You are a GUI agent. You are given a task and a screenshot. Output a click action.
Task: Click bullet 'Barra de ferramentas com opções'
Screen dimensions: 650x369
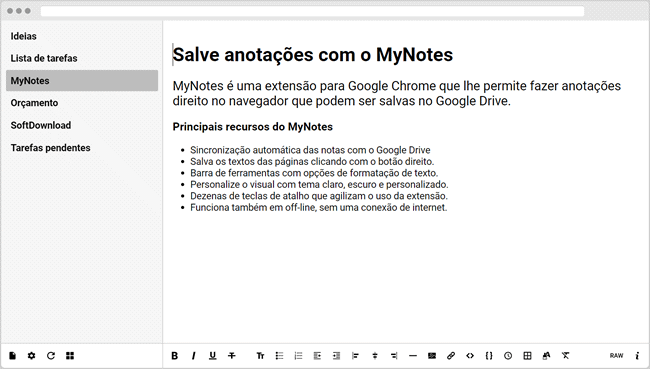click(314, 173)
